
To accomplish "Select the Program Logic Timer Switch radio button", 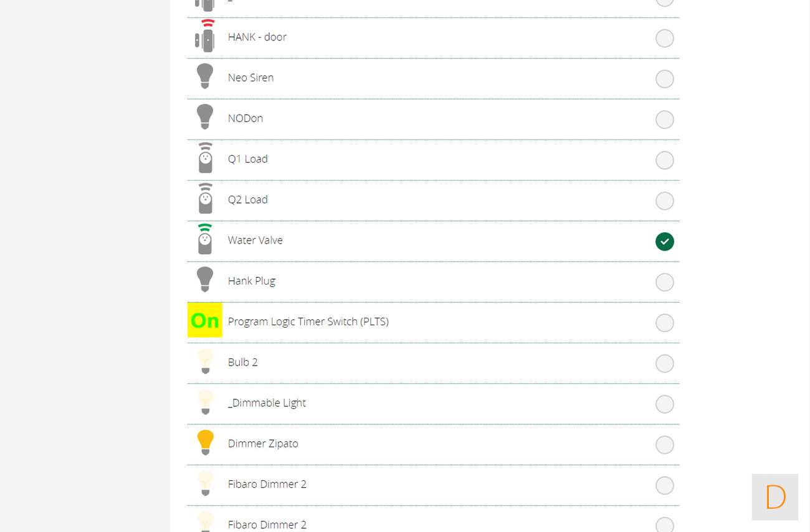I will tap(665, 323).
